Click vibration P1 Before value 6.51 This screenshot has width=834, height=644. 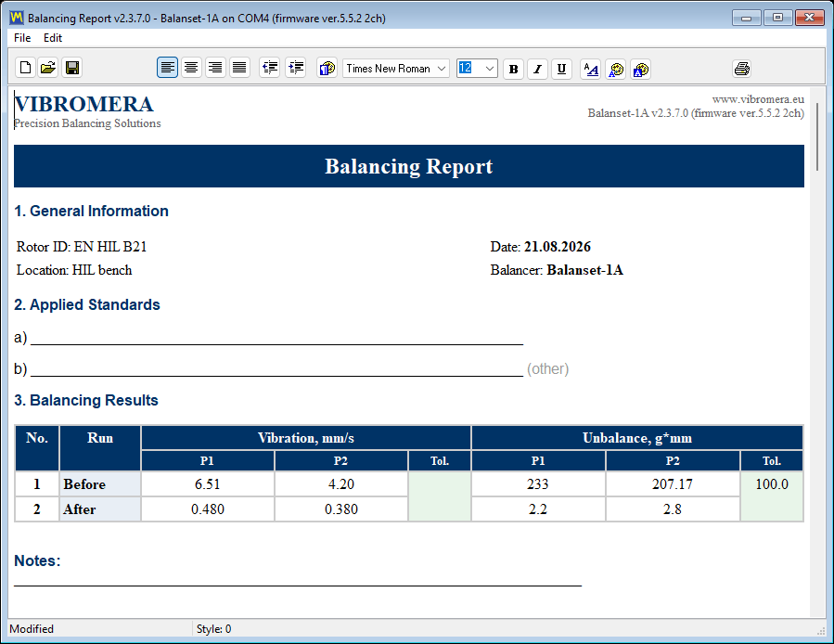(208, 483)
